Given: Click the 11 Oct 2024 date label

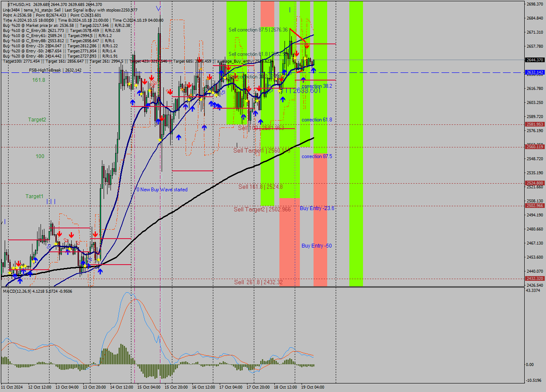Looking at the screenshot, I should coord(12,387).
